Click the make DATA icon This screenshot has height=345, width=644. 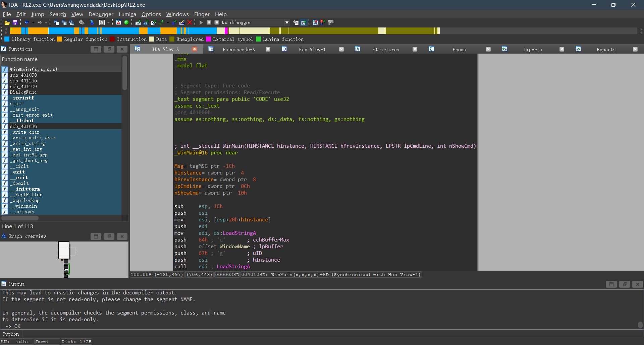[146, 22]
